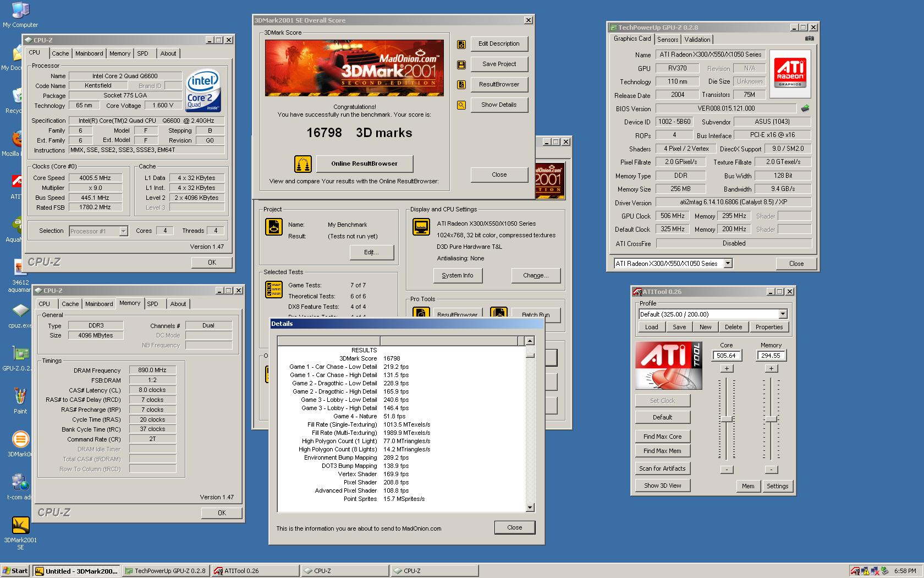Image resolution: width=924 pixels, height=578 pixels.
Task: Switch to TechPowerUp GPU-Z taskbar button
Action: [166, 571]
